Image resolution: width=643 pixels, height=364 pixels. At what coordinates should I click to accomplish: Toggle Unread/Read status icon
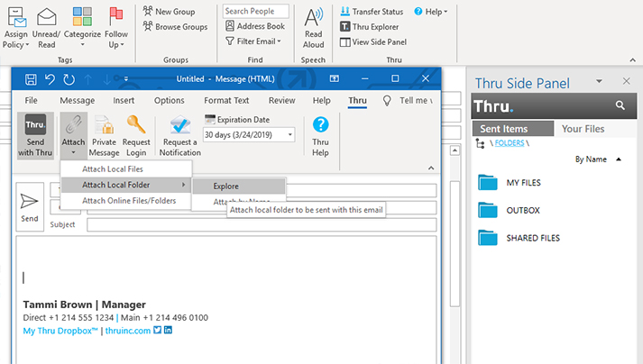pos(46,16)
